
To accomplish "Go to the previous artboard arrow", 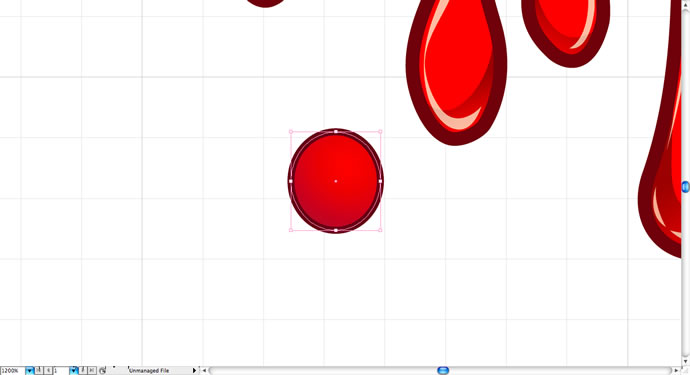I will 48,371.
